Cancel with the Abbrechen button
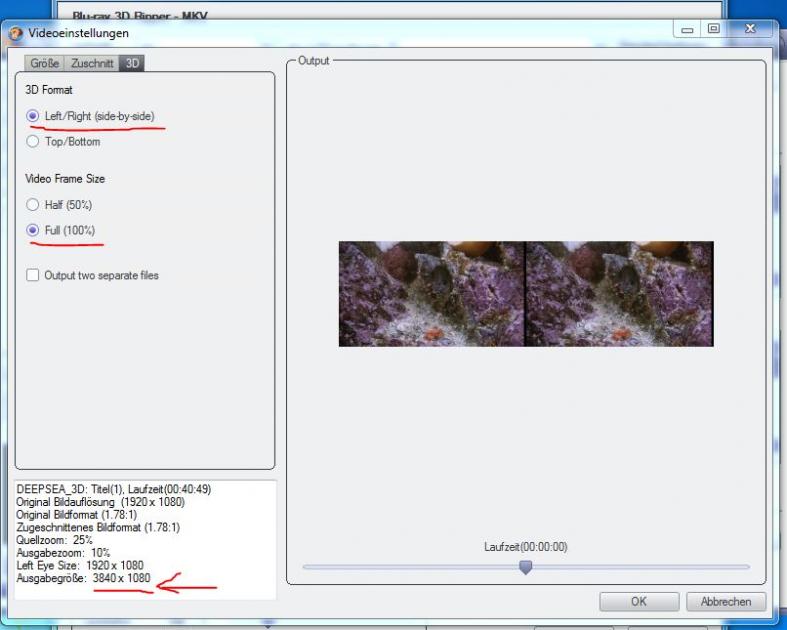This screenshot has height=630, width=787. (x=726, y=601)
